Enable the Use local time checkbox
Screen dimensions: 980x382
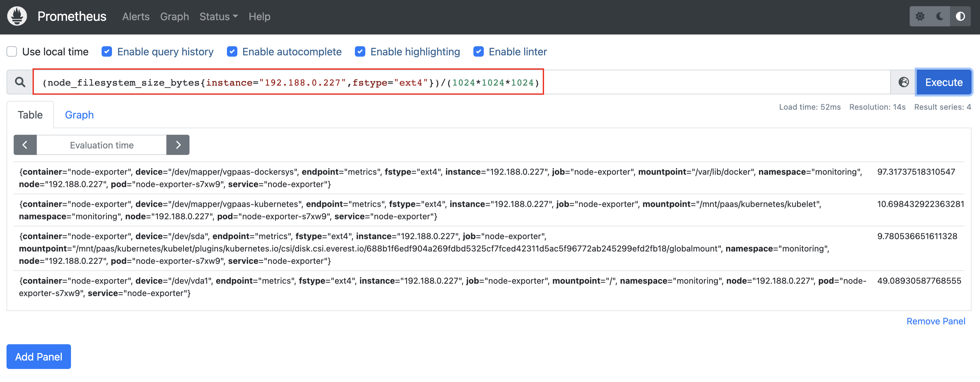[12, 52]
